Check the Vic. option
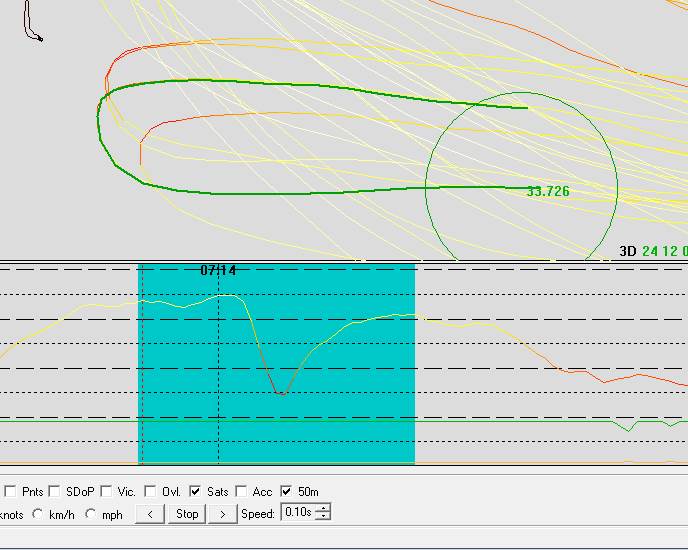 (x=105, y=492)
